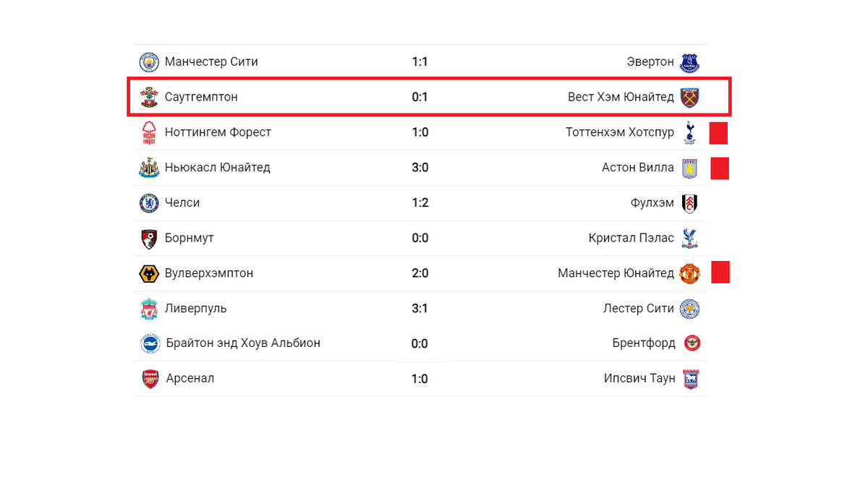Click the Manchester City club crest
868x488 pixels.
[149, 62]
